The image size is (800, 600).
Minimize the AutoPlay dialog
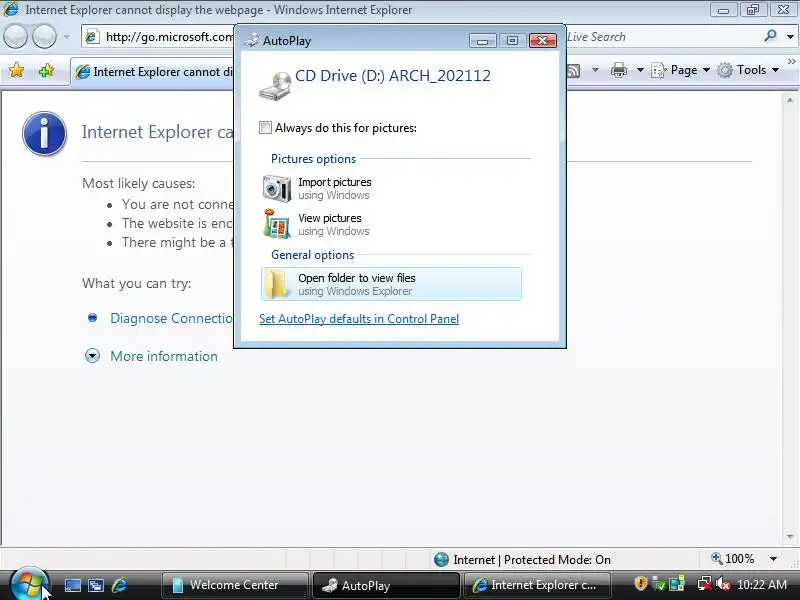pyautogui.click(x=483, y=41)
